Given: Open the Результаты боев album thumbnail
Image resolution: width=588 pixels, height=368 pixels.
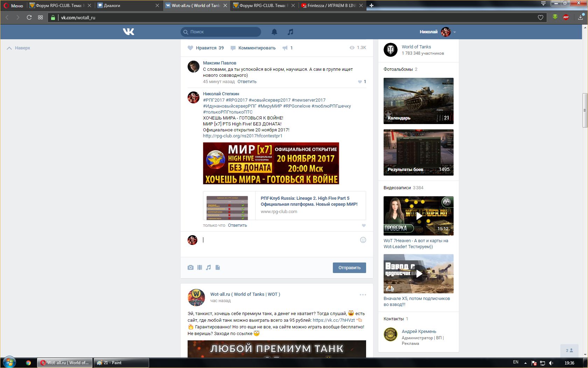Looking at the screenshot, I should [419, 152].
